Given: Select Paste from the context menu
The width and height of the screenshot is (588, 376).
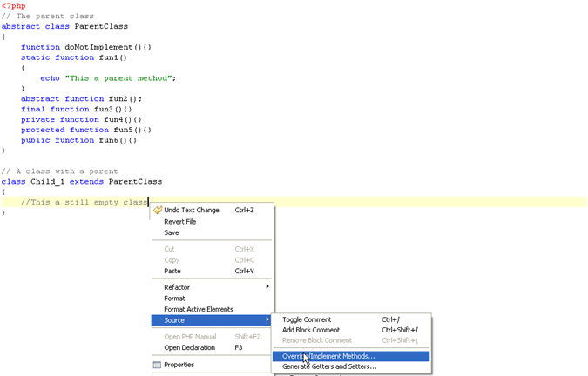Looking at the screenshot, I should [x=213, y=271].
